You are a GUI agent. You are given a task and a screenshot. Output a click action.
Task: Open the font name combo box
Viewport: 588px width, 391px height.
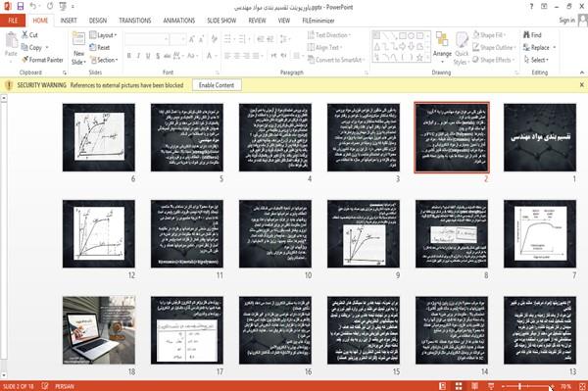[x=147, y=39]
